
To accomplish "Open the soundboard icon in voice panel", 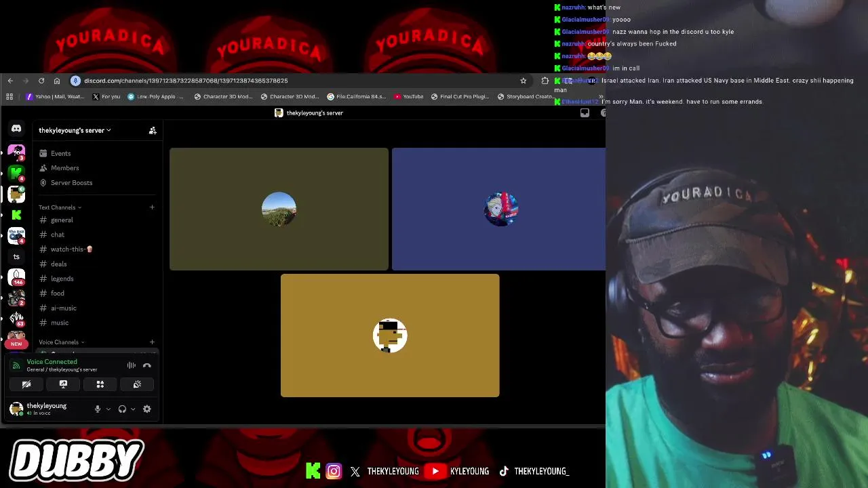I will tap(137, 384).
